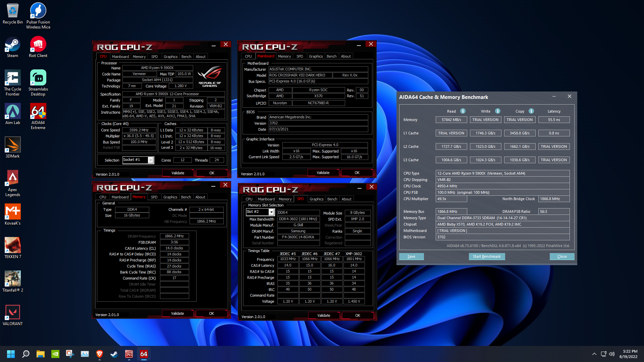This screenshot has height=362, width=644.
Task: Click Close button in AIDA64 window
Action: tap(562, 256)
